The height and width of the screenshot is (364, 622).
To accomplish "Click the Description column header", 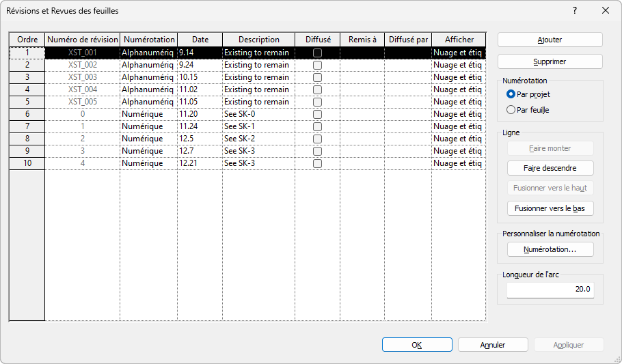I will click(x=258, y=40).
